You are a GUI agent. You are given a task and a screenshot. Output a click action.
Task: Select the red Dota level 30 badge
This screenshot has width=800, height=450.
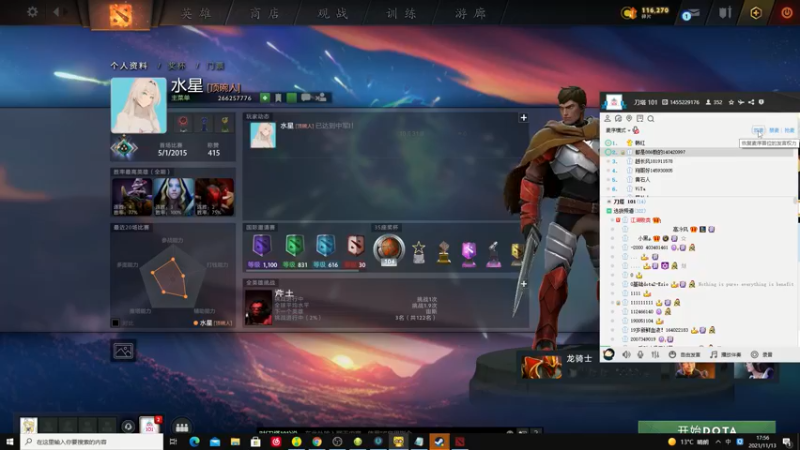[356, 245]
